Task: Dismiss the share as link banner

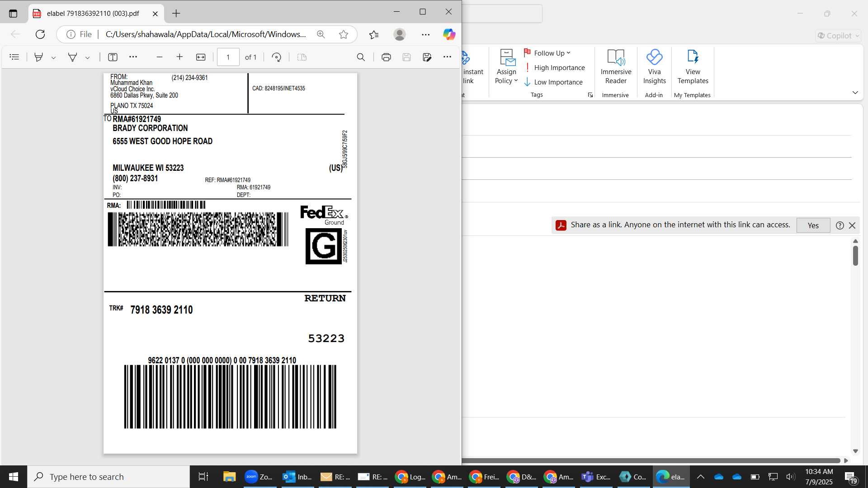Action: pos(852,225)
